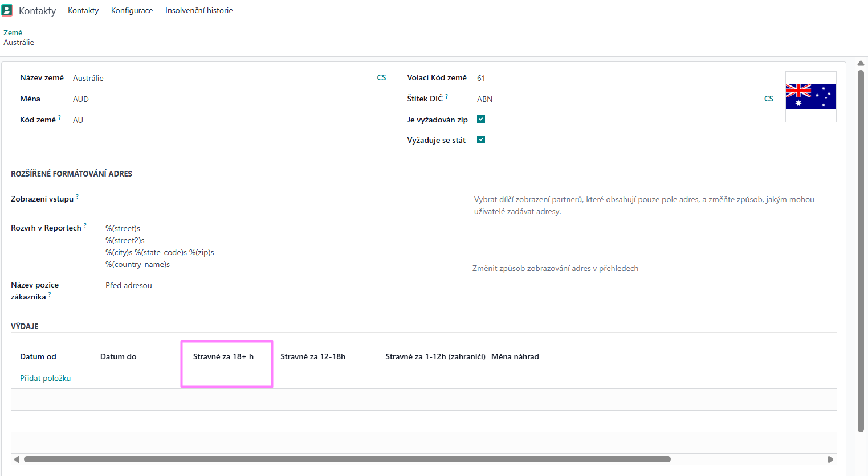Screen dimensions: 868x476
Task: Click the ROZŠÍŘENÉ FORMÁTOVÁNÍ ADRES section heading
Action: (71, 174)
